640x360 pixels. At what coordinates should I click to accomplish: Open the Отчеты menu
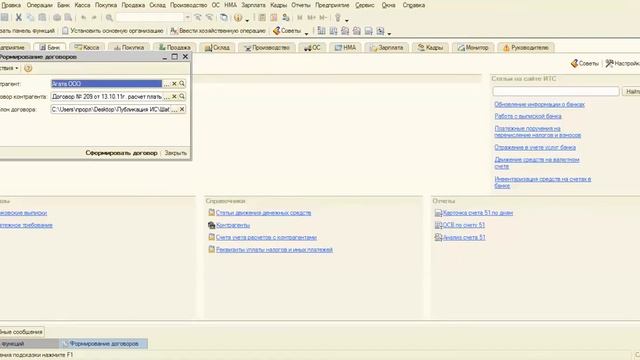pyautogui.click(x=301, y=5)
